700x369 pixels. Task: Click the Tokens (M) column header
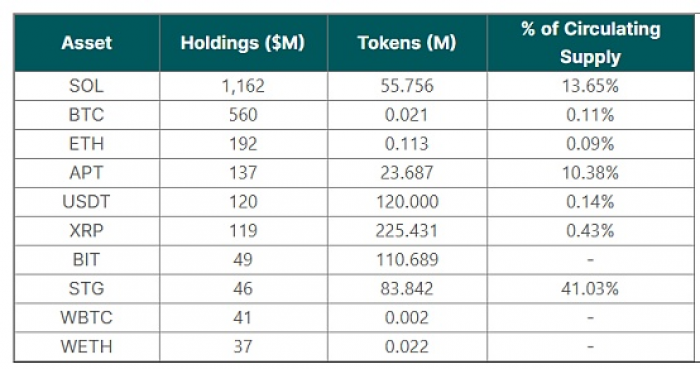(x=407, y=43)
